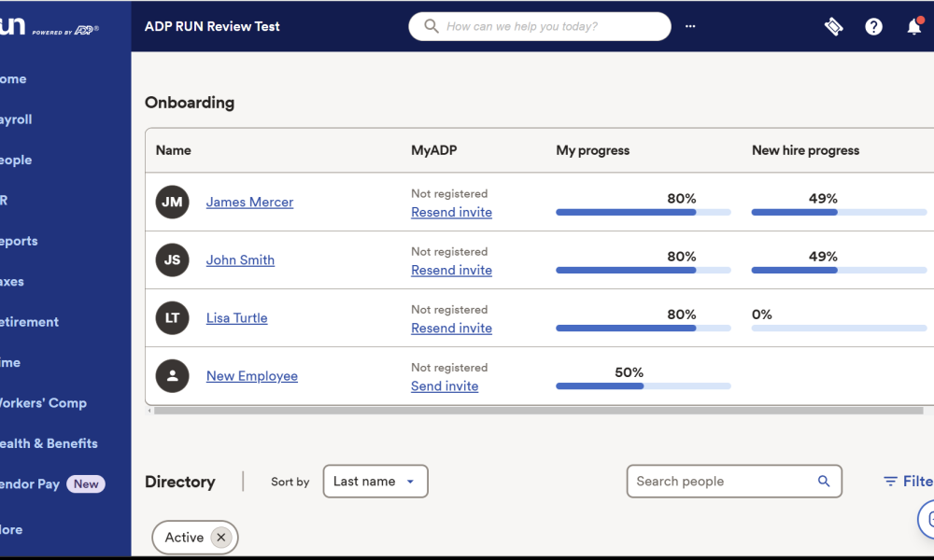Go to Health & Benefits section

(49, 443)
